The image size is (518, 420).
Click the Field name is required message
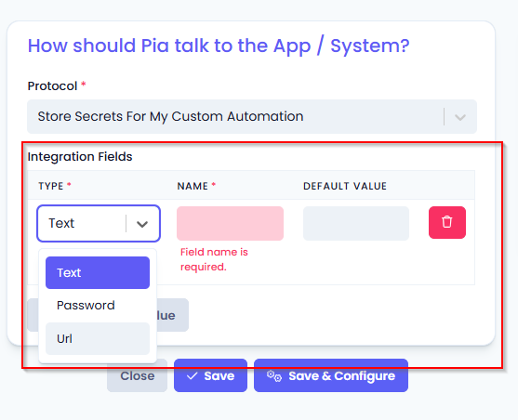214,259
